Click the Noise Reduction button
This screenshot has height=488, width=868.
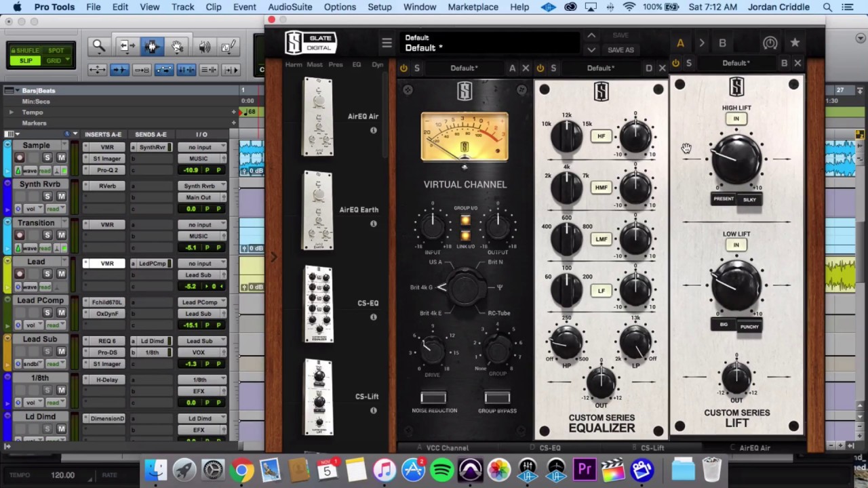pyautogui.click(x=434, y=398)
